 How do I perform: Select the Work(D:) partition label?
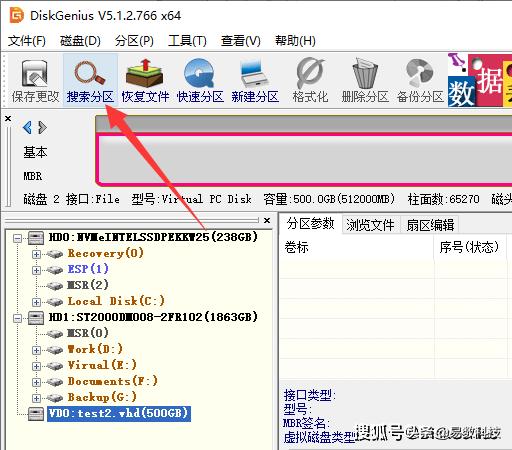(x=95, y=349)
